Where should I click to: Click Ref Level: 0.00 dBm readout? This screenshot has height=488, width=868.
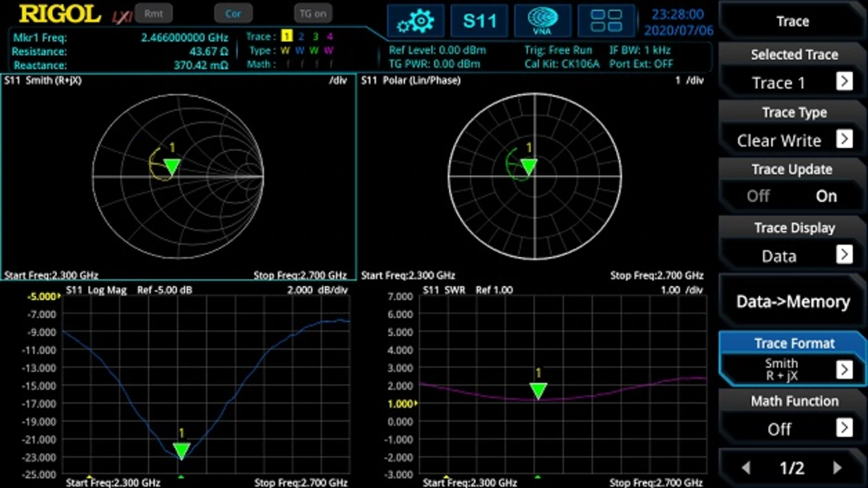tap(437, 50)
